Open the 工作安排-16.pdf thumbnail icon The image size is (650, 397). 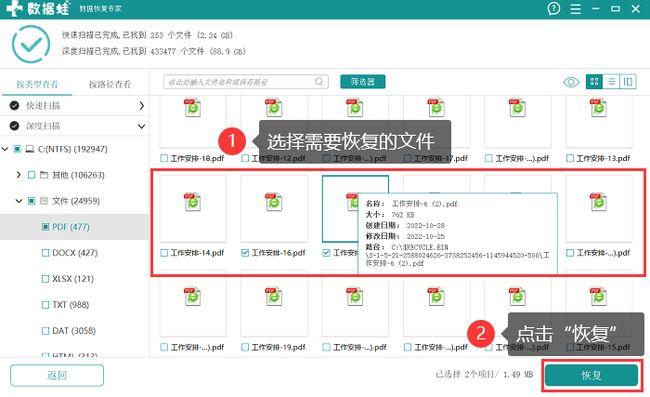click(274, 202)
